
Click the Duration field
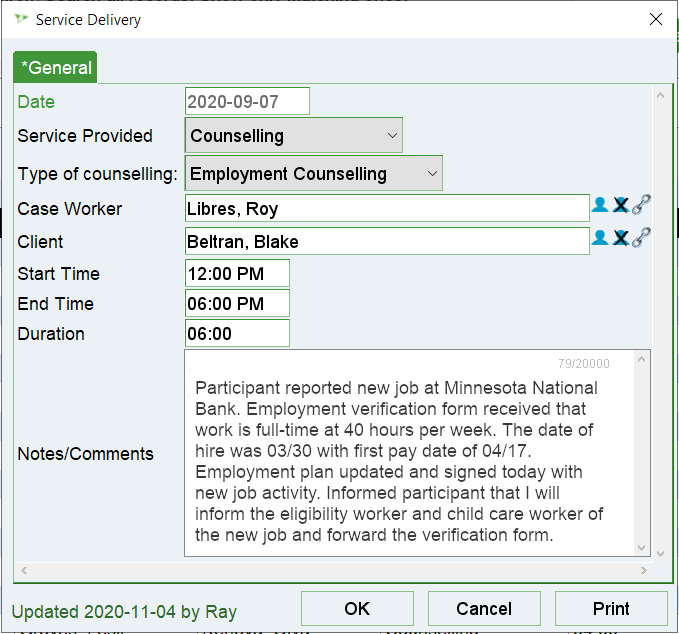pos(237,334)
